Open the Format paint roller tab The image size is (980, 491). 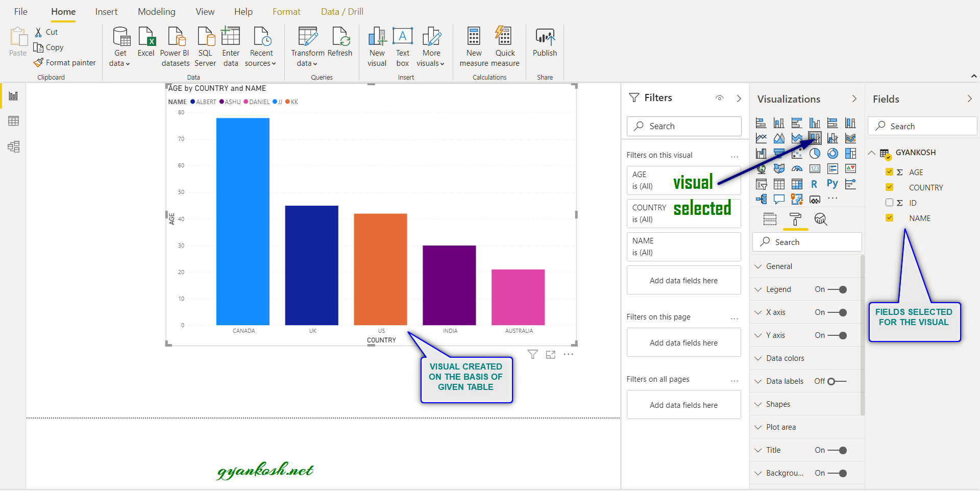pos(795,219)
